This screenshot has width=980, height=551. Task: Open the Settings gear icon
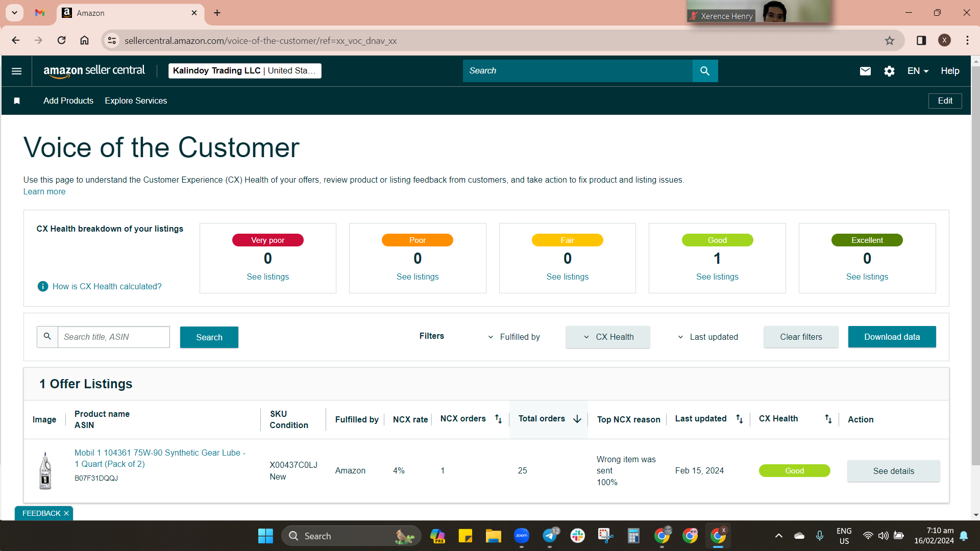(889, 71)
